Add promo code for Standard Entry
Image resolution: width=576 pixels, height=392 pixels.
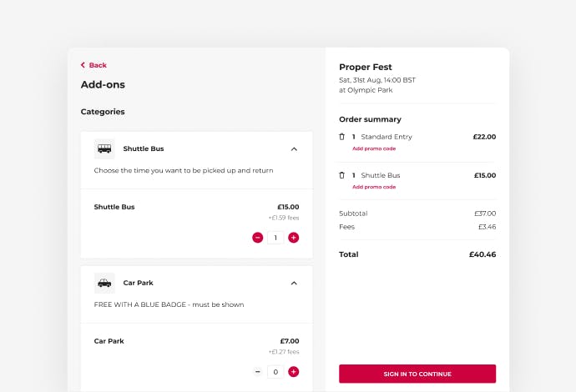click(374, 148)
